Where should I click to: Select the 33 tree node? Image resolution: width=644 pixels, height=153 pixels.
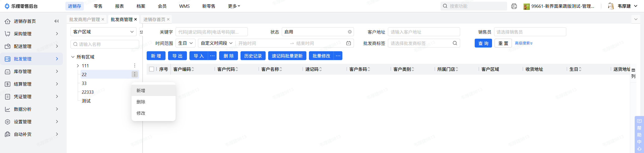tap(84, 83)
